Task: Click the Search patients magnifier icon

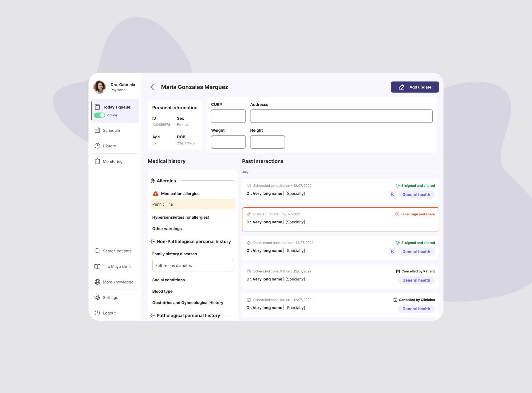Action: pyautogui.click(x=97, y=251)
